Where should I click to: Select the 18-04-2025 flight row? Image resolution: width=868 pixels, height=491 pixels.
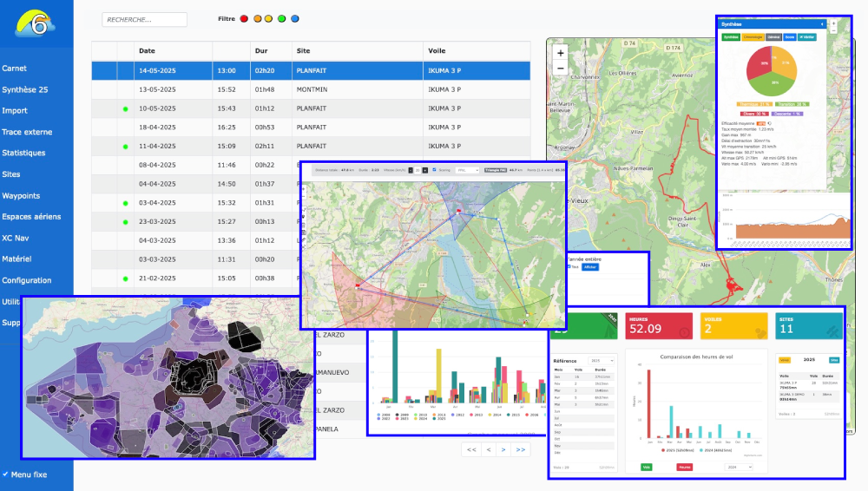pyautogui.click(x=311, y=128)
